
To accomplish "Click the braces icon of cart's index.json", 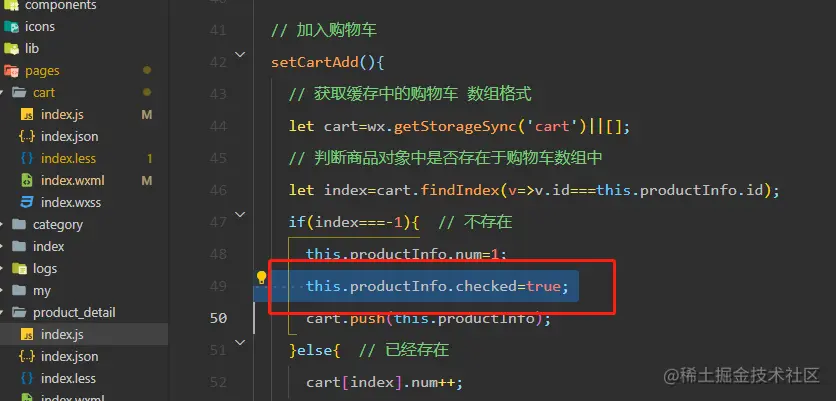I will 27,137.
